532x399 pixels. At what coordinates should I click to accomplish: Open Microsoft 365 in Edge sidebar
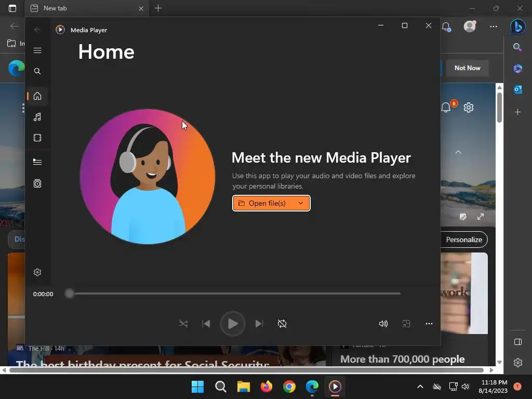pos(518,68)
